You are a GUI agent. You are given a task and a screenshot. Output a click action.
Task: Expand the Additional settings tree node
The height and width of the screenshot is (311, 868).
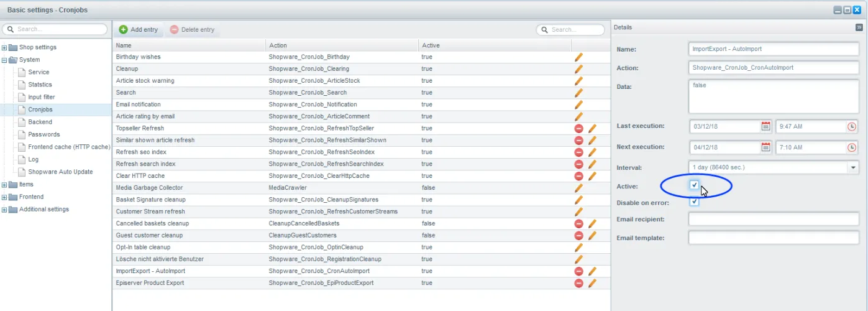click(x=4, y=209)
